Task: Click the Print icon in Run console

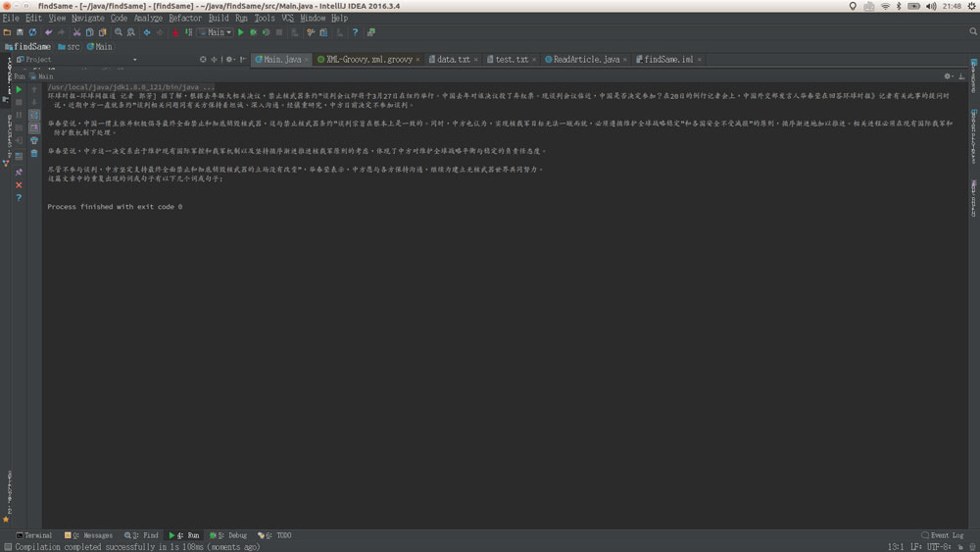Action: click(x=34, y=140)
